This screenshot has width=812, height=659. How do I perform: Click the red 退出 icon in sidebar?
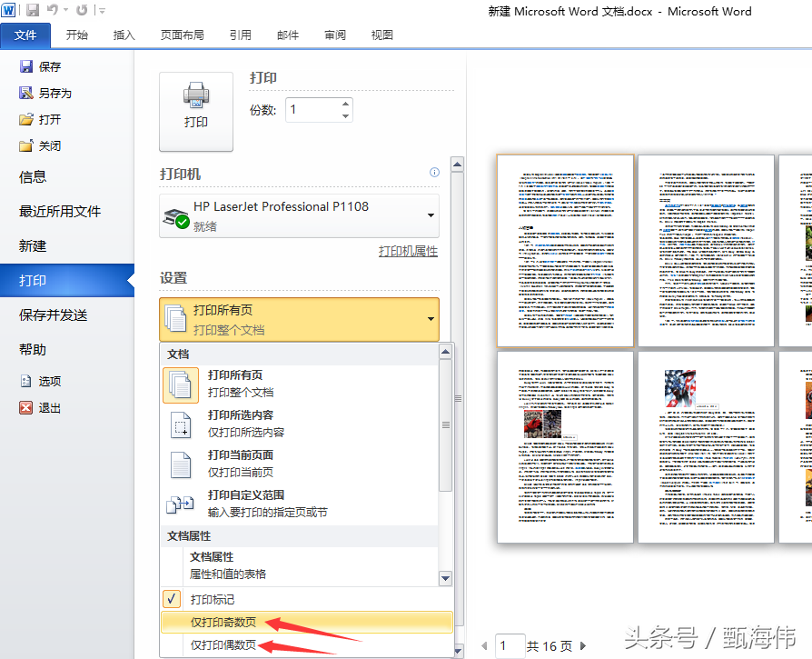pos(26,408)
